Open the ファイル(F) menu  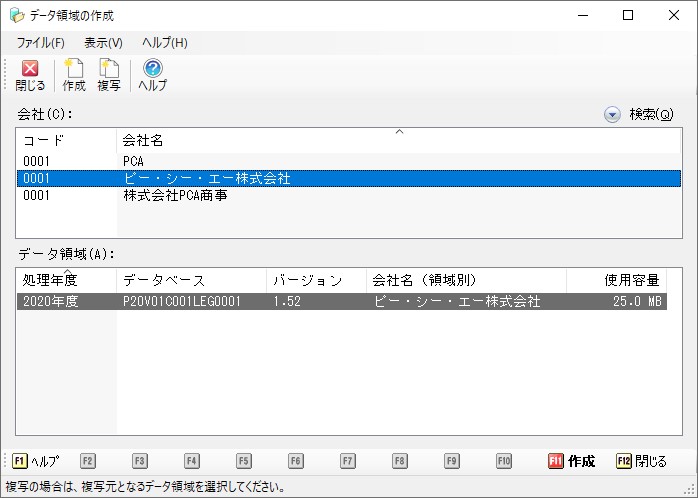click(x=41, y=43)
